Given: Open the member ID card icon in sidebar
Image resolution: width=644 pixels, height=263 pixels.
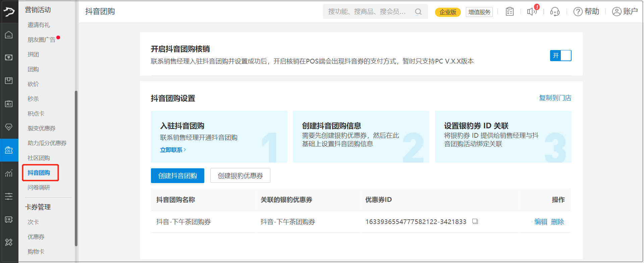Looking at the screenshot, I should point(9,104).
